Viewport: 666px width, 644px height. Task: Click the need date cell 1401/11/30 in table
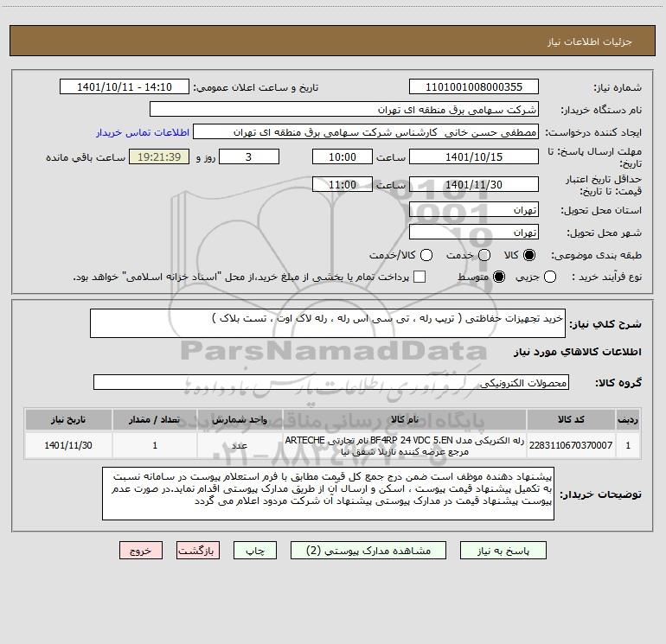pos(68,445)
